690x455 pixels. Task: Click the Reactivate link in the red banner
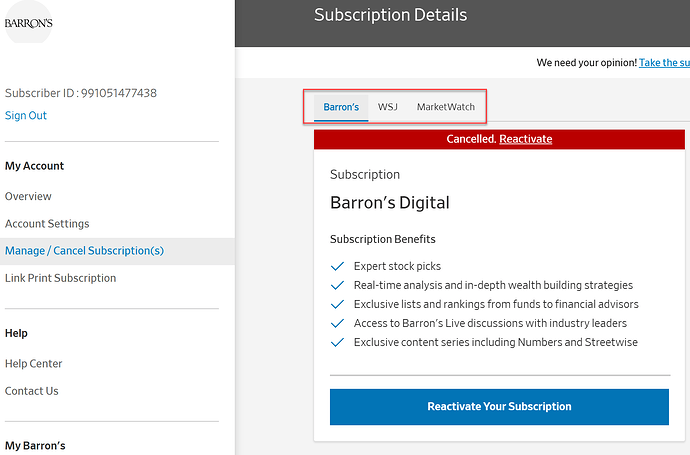(525, 139)
